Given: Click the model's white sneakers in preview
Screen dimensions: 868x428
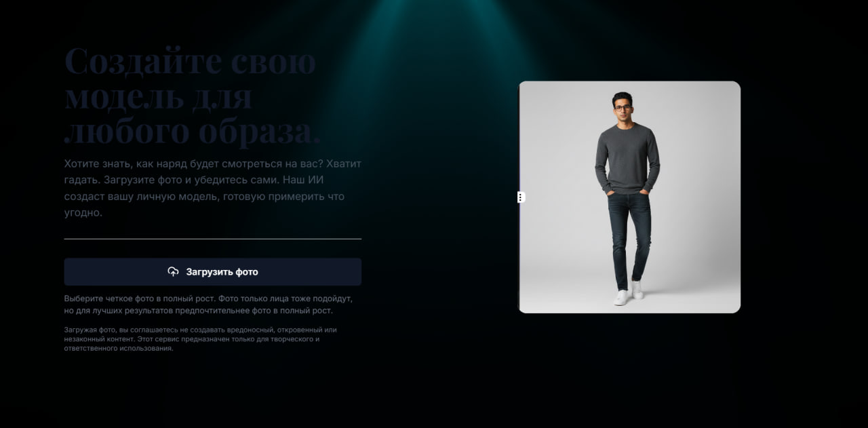Looking at the screenshot, I should click(x=629, y=294).
